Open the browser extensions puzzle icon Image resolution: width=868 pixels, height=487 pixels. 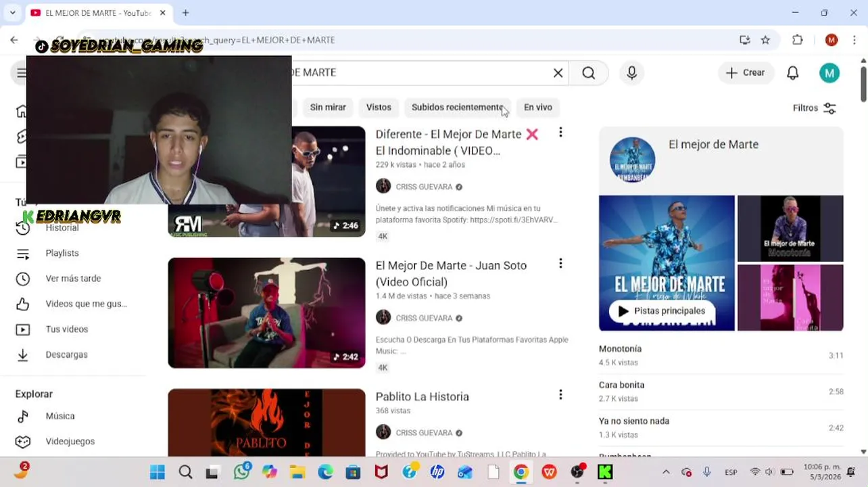click(x=798, y=40)
